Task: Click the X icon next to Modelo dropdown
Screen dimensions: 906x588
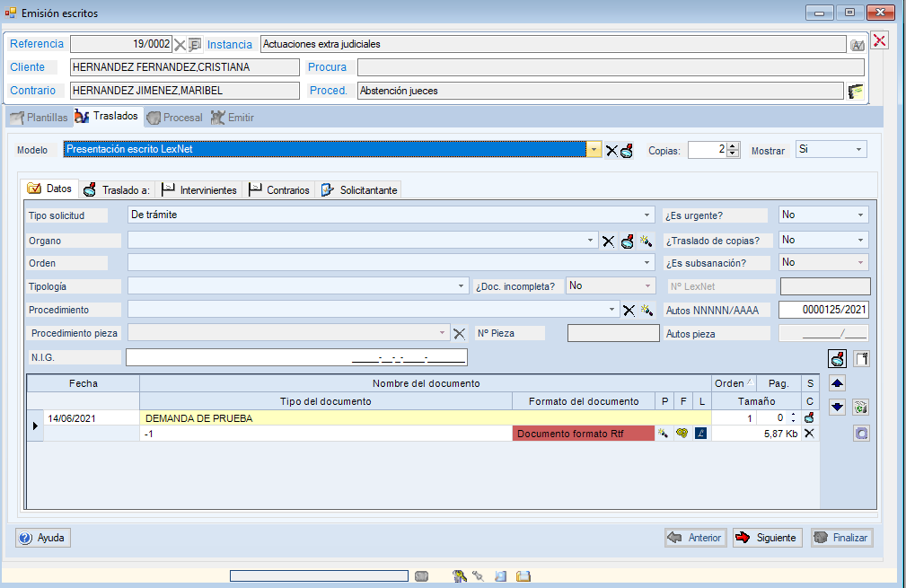Action: pos(611,150)
